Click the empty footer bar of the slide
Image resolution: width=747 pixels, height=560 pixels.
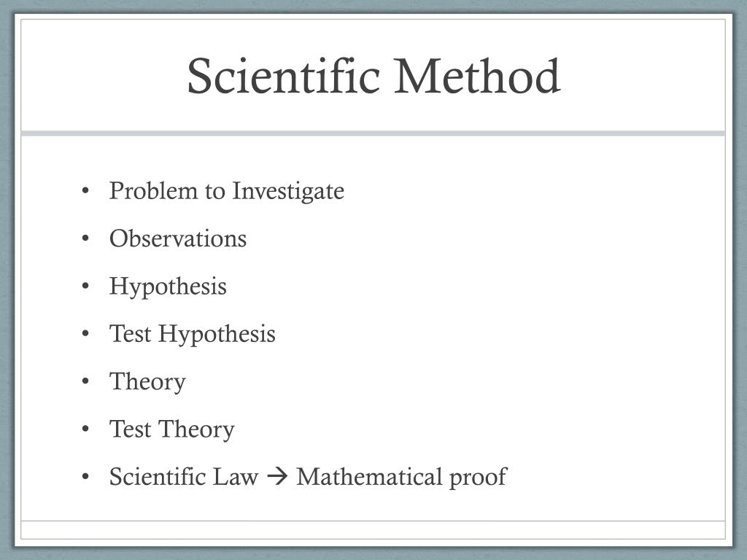pos(373,530)
